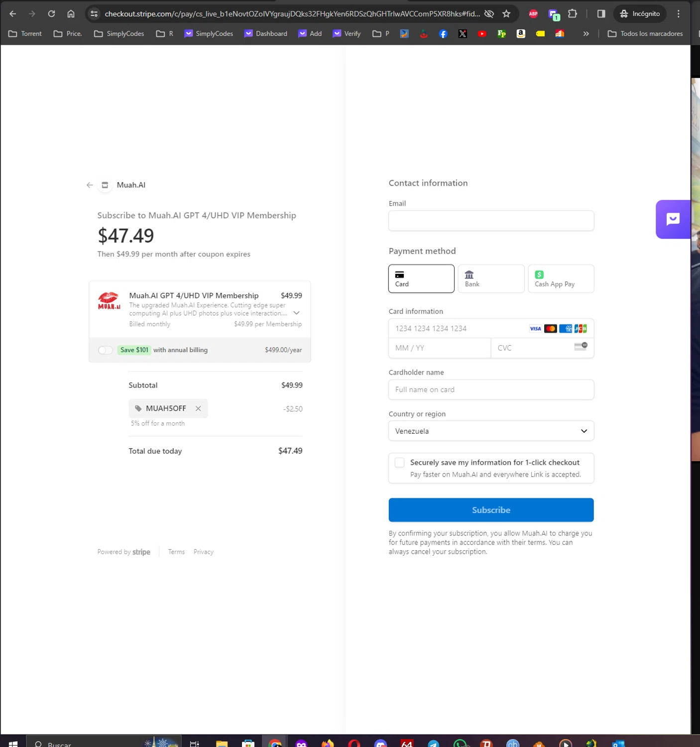Go back to Muah.AI with the left arrow
The width and height of the screenshot is (700, 747).
coord(90,185)
